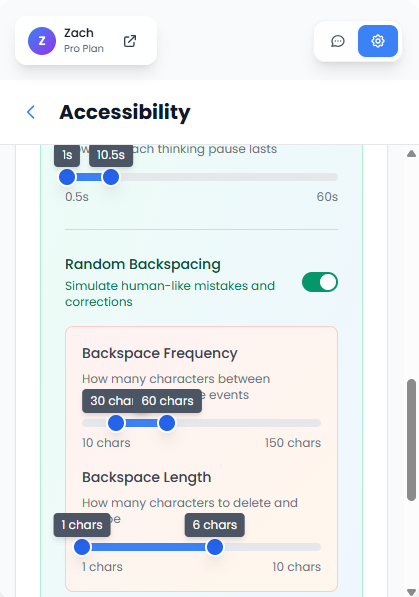The image size is (419, 597).
Task: Click the 30 chars backspace frequency handle
Action: (116, 423)
